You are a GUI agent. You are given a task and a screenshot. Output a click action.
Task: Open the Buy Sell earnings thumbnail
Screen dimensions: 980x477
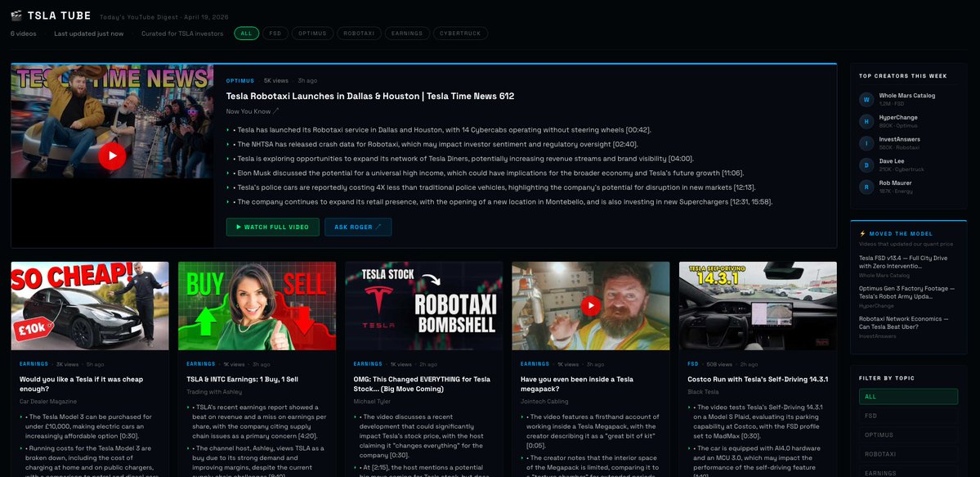click(257, 306)
